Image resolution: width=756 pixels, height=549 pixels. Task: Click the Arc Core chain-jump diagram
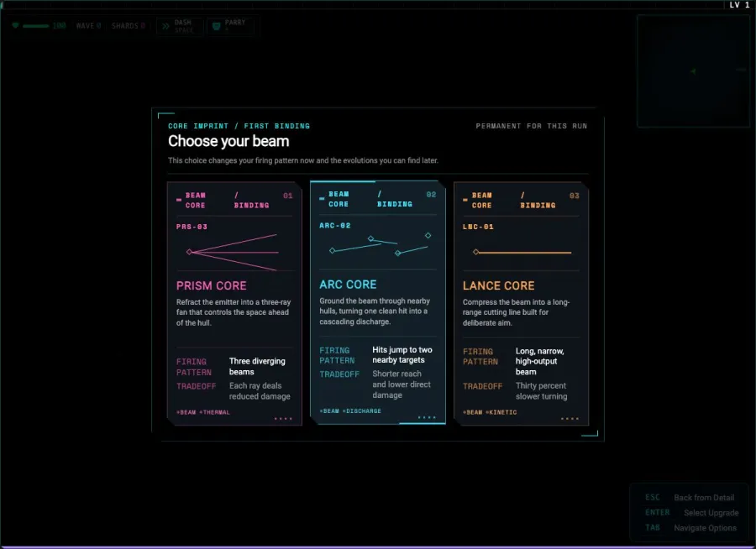tap(381, 245)
